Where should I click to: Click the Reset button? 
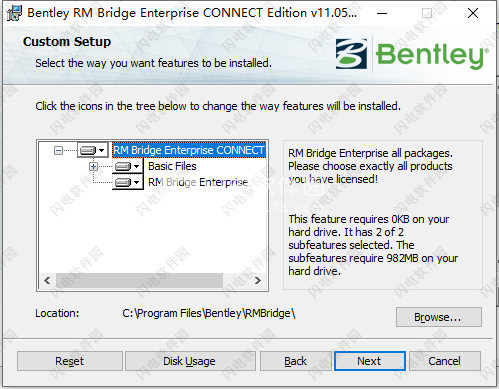click(70, 361)
